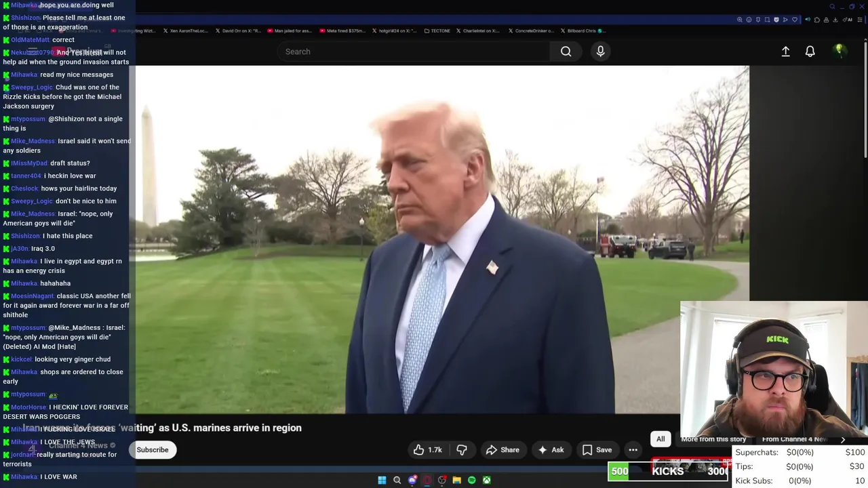Open the ad blocker shield icon
Image resolution: width=868 pixels, height=488 pixels.
coord(776,20)
